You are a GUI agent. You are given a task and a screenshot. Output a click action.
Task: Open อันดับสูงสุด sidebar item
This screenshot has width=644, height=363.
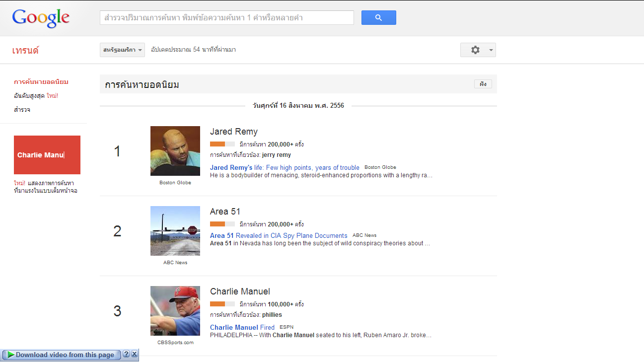coord(36,96)
